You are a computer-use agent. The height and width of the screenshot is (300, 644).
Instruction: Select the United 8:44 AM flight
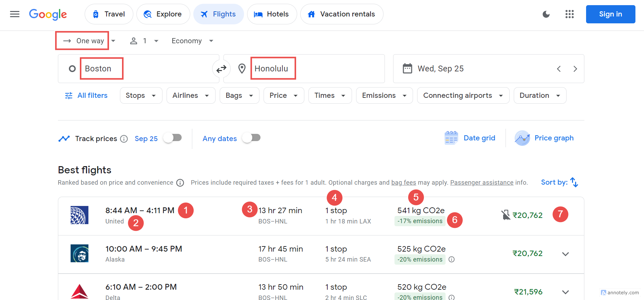click(x=321, y=216)
